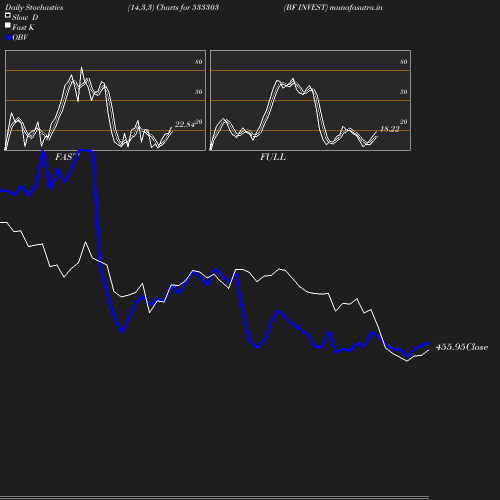Click the 'OBV' legend label
500x500 pixels.
pos(20,38)
